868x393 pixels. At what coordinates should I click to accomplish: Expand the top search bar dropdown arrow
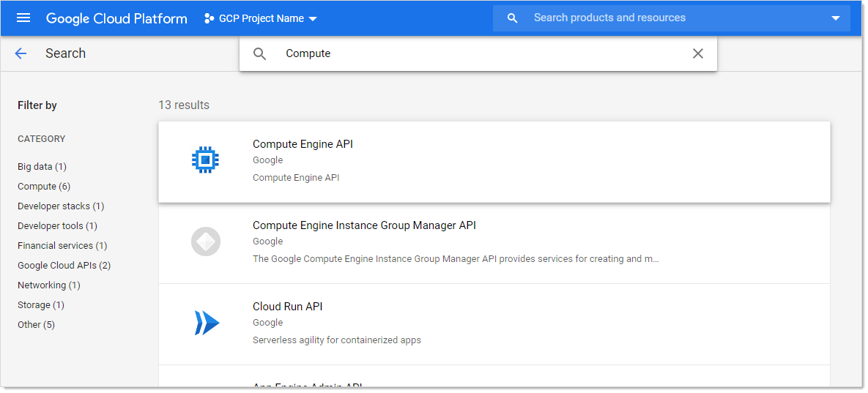(x=835, y=18)
